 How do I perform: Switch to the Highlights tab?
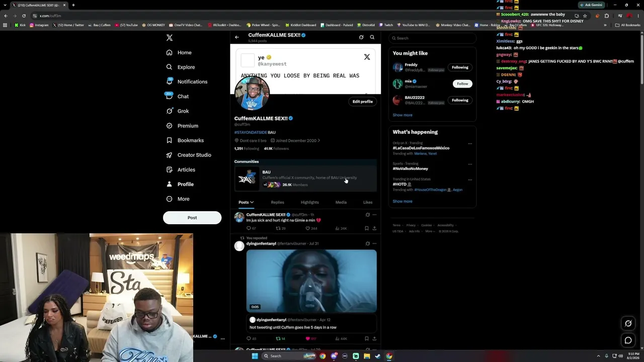310,202
